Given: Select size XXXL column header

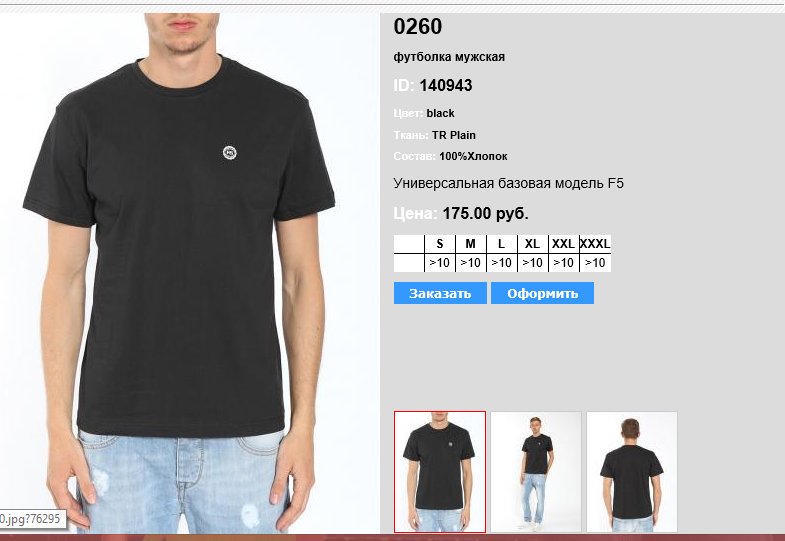Looking at the screenshot, I should pos(595,244).
